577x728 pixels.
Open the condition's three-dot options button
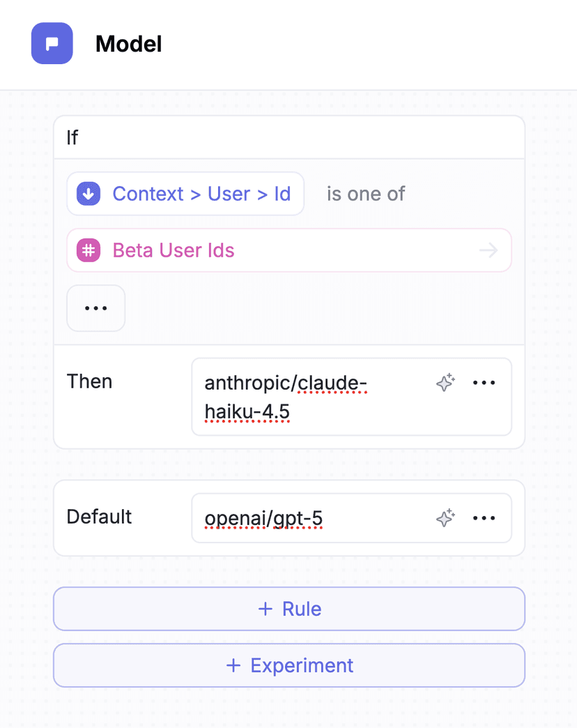coord(96,308)
